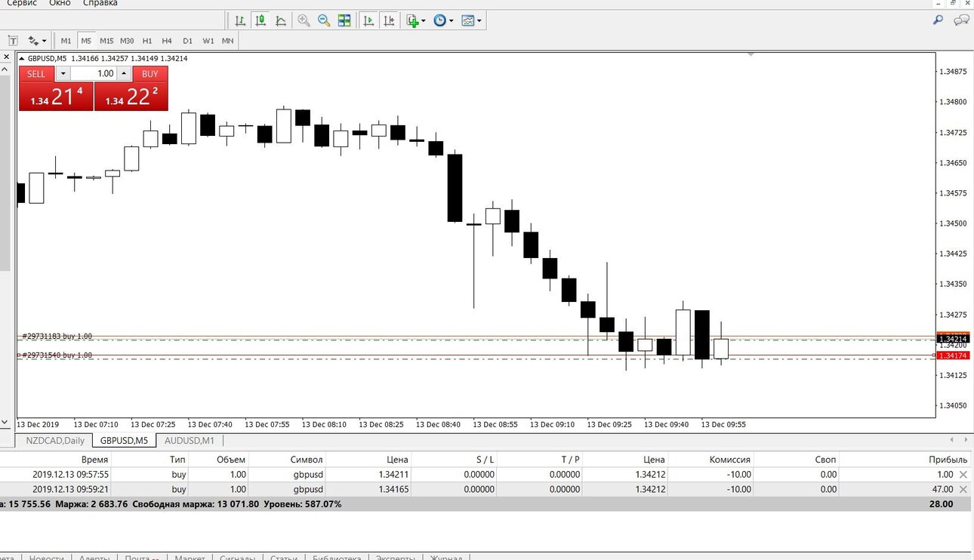
Task: Sort orders by Комиссия column
Action: (x=730, y=459)
